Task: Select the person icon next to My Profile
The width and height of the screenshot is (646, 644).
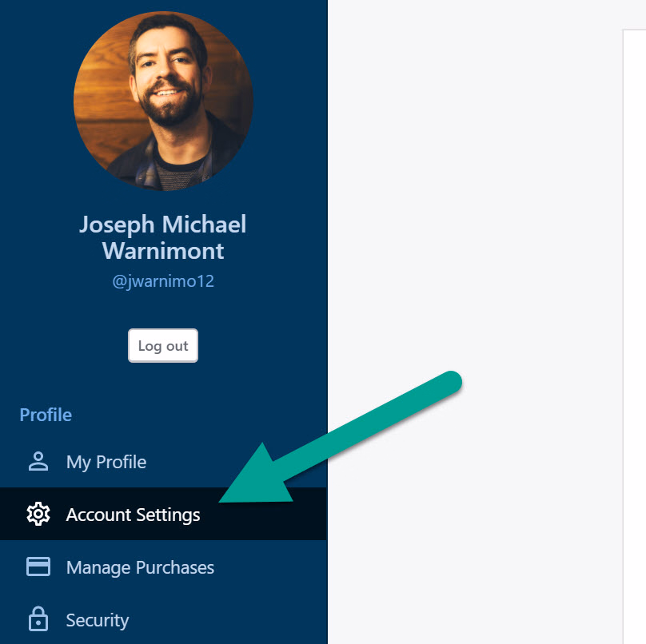Action: (38, 461)
